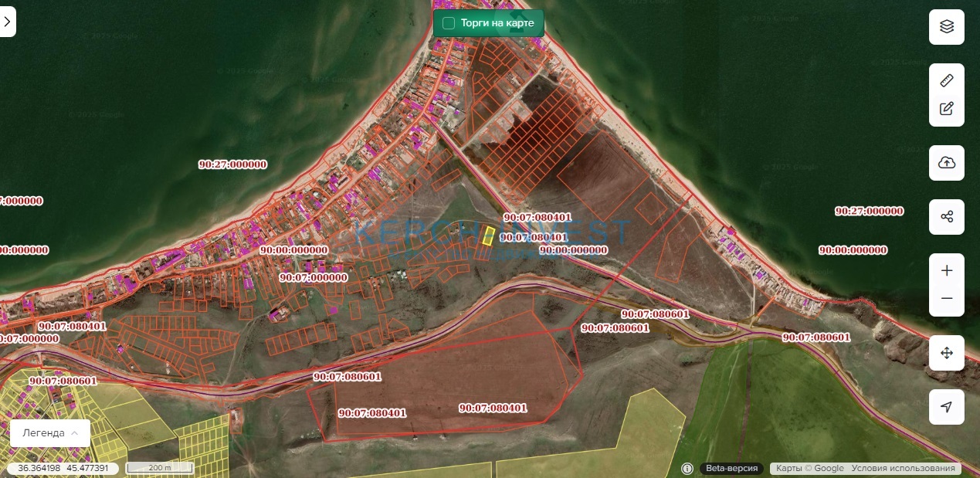The image size is (980, 478).
Task: Click the Beta-версия badge
Action: pos(731,469)
